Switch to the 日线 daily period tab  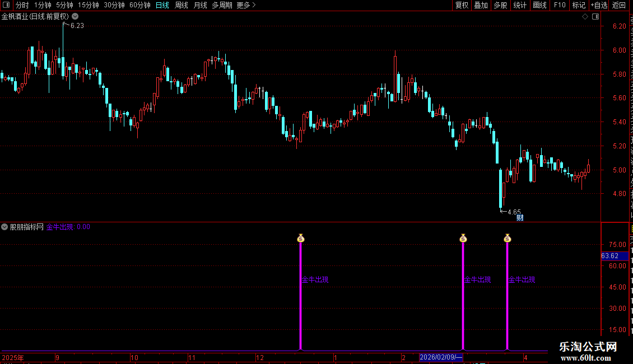(x=162, y=5)
